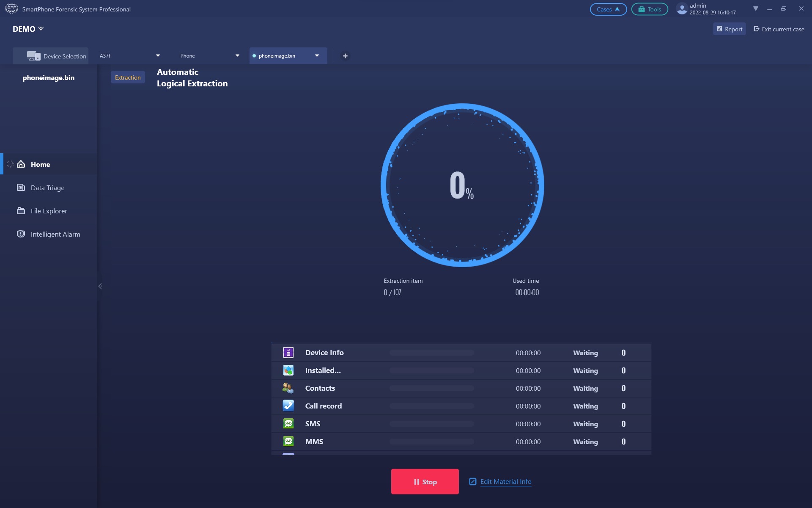Image resolution: width=812 pixels, height=508 pixels.
Task: Click the MMS extraction icon
Action: (x=288, y=441)
